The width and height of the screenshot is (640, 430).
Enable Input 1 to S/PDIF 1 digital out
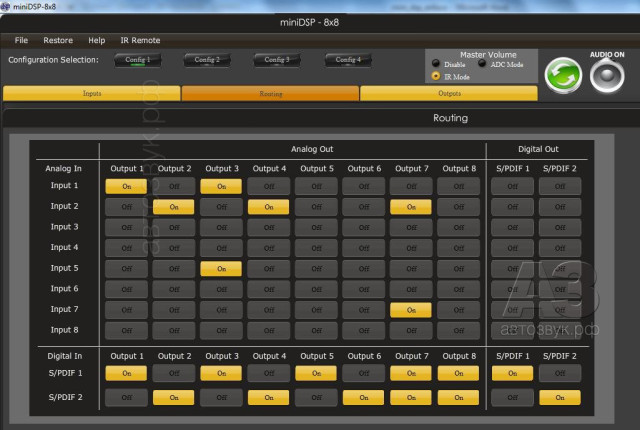[512, 186]
